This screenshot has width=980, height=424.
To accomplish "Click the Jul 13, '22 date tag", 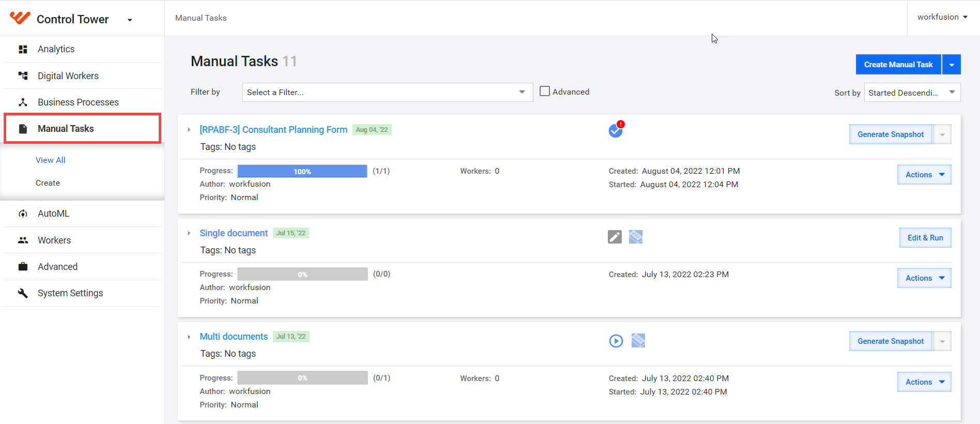I will [x=291, y=337].
